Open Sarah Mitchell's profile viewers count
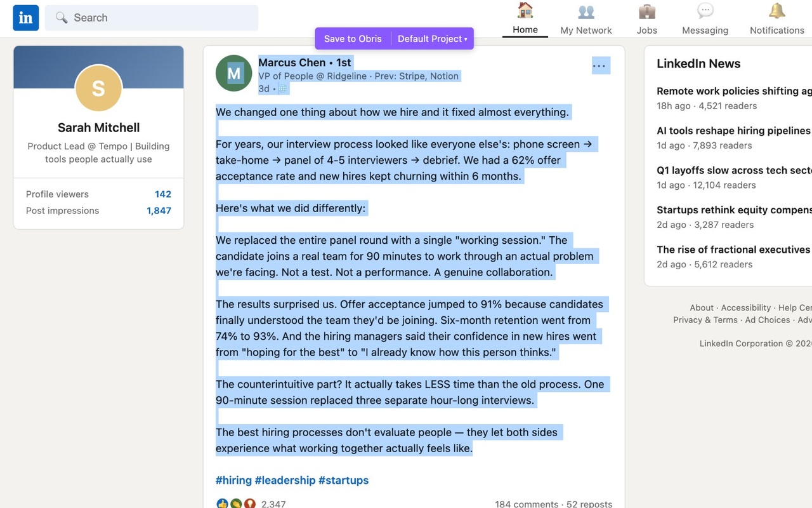This screenshot has height=508, width=812. coord(162,194)
